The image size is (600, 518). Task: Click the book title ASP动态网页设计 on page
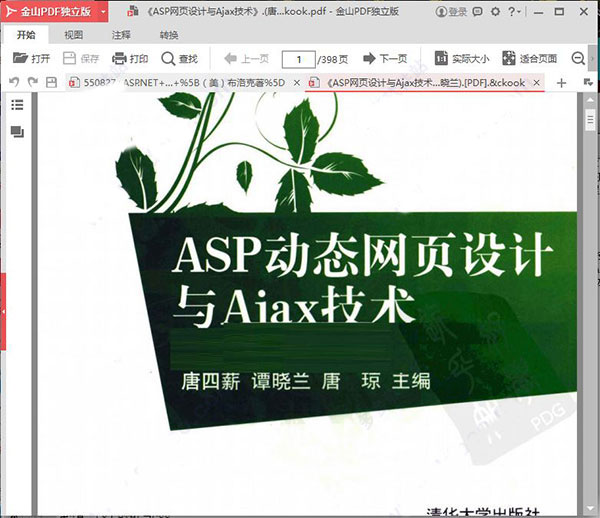coord(363,254)
